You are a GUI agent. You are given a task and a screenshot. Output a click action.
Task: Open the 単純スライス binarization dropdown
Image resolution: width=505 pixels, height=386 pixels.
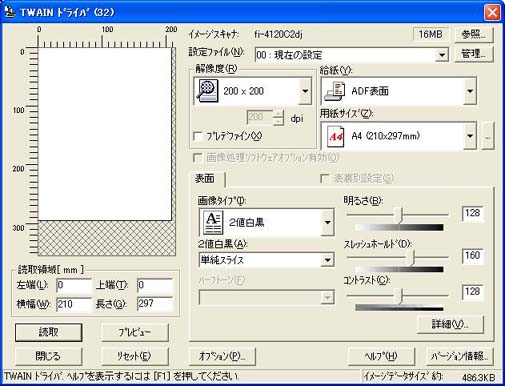(327, 260)
